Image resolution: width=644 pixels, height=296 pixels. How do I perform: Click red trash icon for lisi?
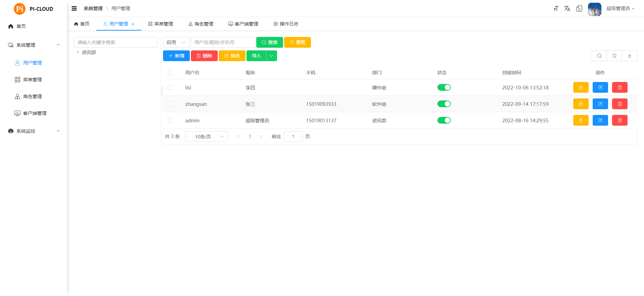(620, 87)
